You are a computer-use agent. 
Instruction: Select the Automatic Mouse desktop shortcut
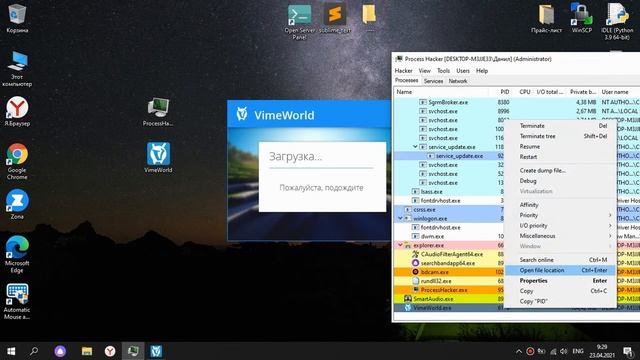click(17, 301)
